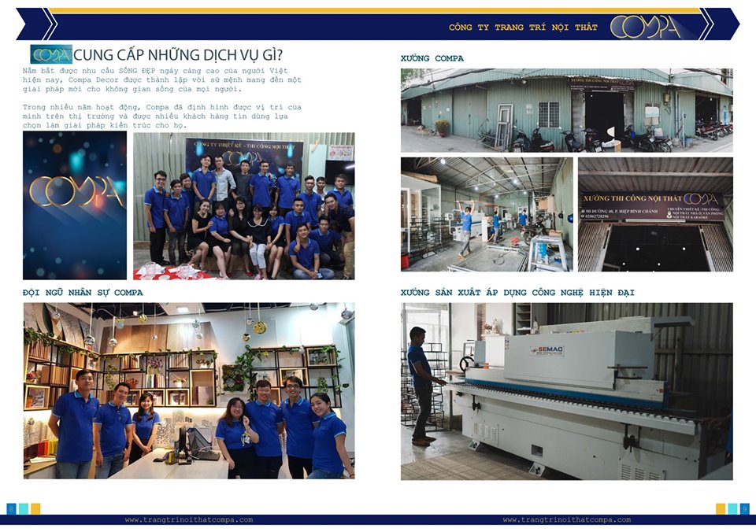The image size is (756, 532).
Task: Open the large team group photo
Action: coord(243,205)
